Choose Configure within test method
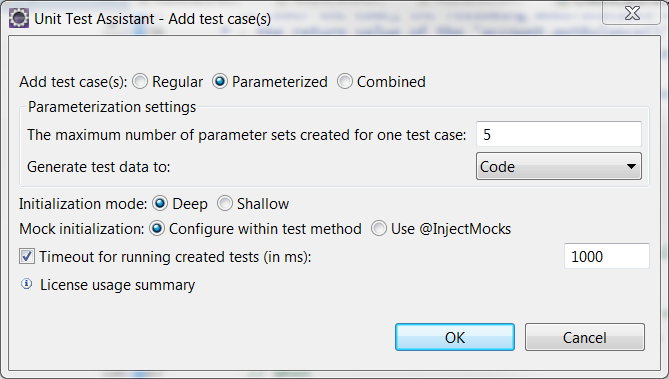Viewport: 669px width, 379px height. click(x=157, y=229)
